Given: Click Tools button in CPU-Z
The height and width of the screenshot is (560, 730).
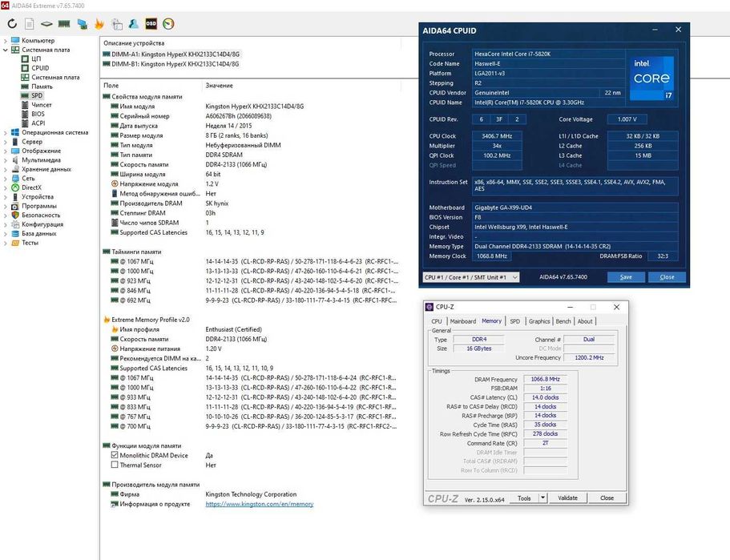Looking at the screenshot, I should pos(524,498).
